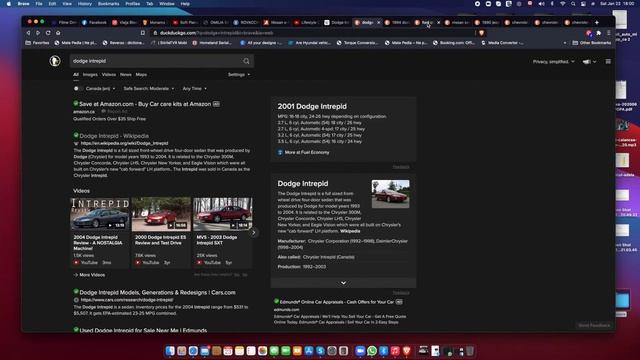Add a new browser tab with plus icon
The image size is (640, 360).
(x=597, y=22)
